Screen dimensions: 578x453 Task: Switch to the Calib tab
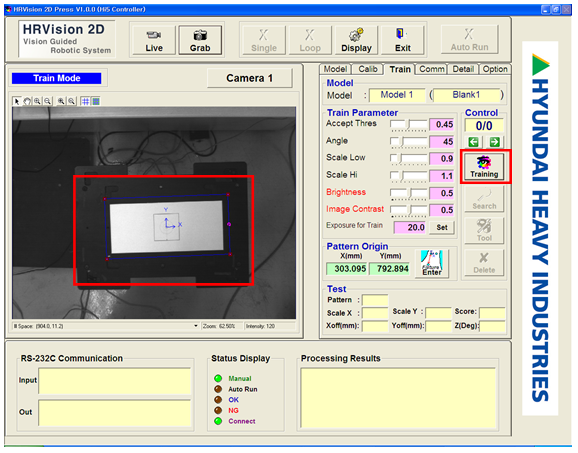[368, 69]
